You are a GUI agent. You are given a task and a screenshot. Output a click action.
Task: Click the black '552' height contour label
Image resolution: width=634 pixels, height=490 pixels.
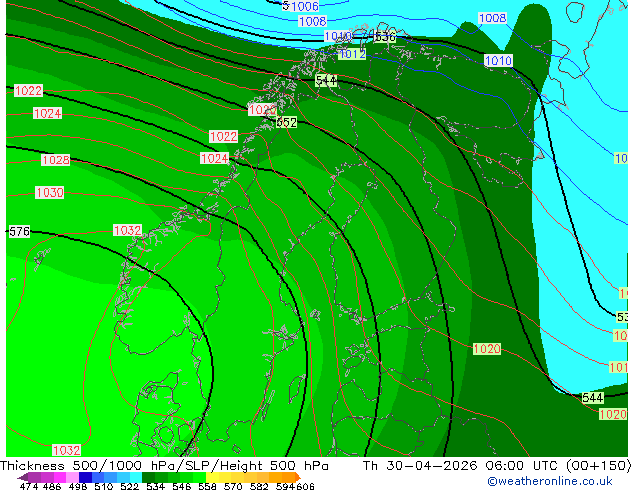click(286, 122)
